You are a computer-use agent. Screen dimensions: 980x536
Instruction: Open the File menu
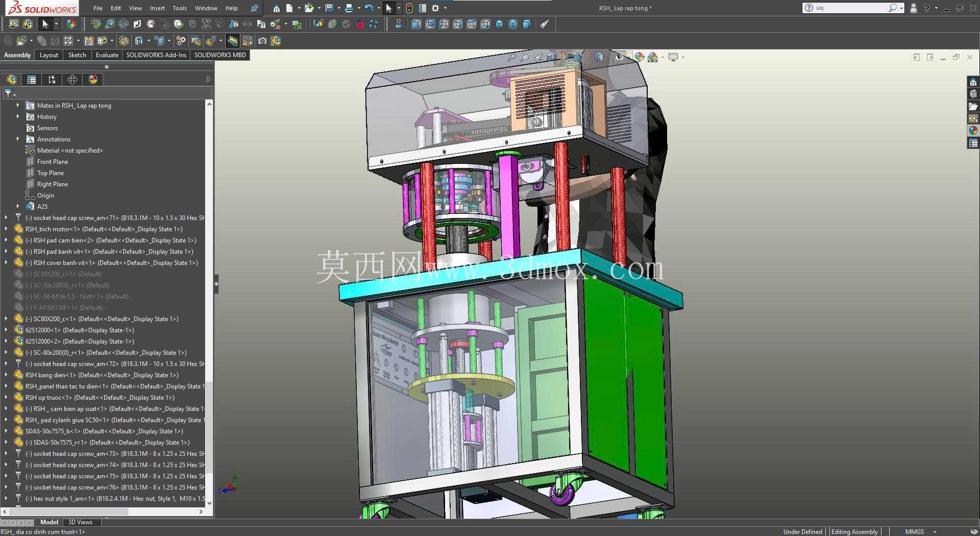click(98, 8)
